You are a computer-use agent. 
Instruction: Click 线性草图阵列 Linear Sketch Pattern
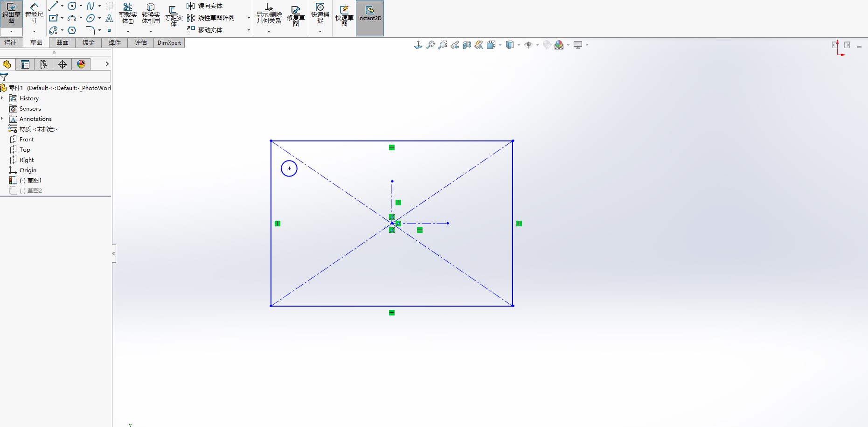211,18
